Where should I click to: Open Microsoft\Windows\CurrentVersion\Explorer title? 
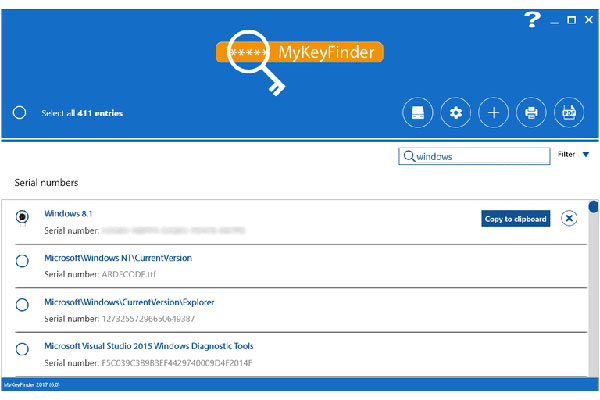point(129,302)
